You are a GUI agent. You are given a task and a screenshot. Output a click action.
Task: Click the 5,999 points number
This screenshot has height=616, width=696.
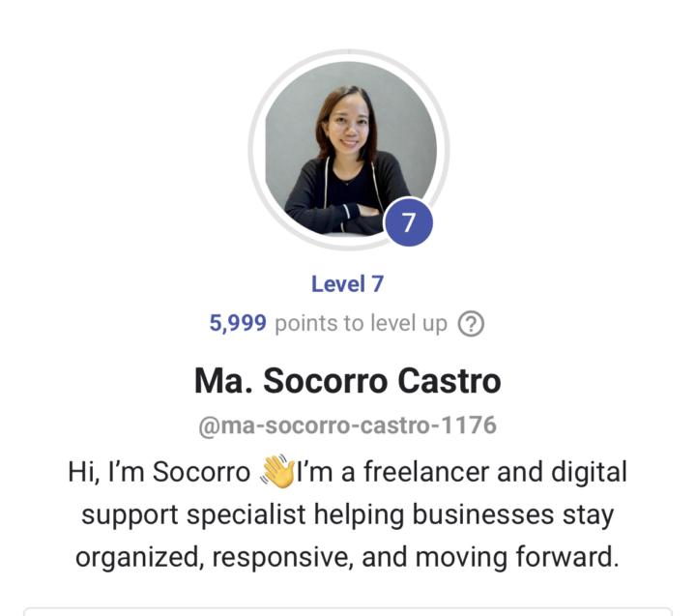point(238,323)
